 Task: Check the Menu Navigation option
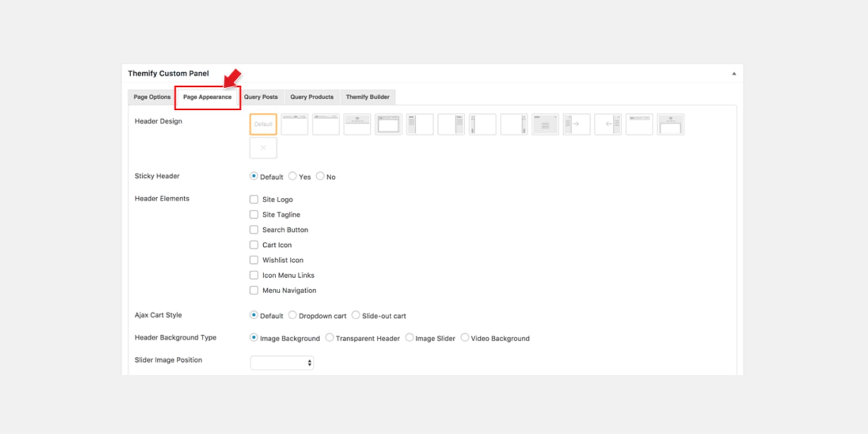coord(254,290)
